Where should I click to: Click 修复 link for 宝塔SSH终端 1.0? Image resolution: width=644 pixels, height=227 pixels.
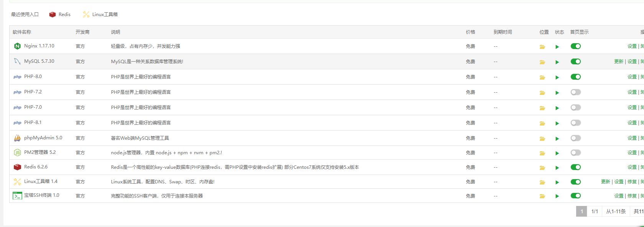point(632,196)
